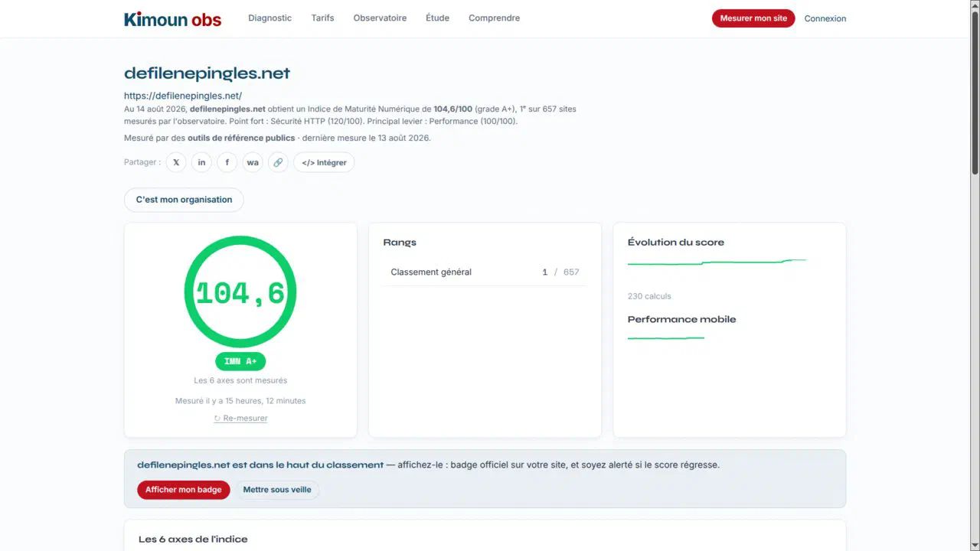
Task: Copy the page link with chain icon
Action: (x=278, y=162)
